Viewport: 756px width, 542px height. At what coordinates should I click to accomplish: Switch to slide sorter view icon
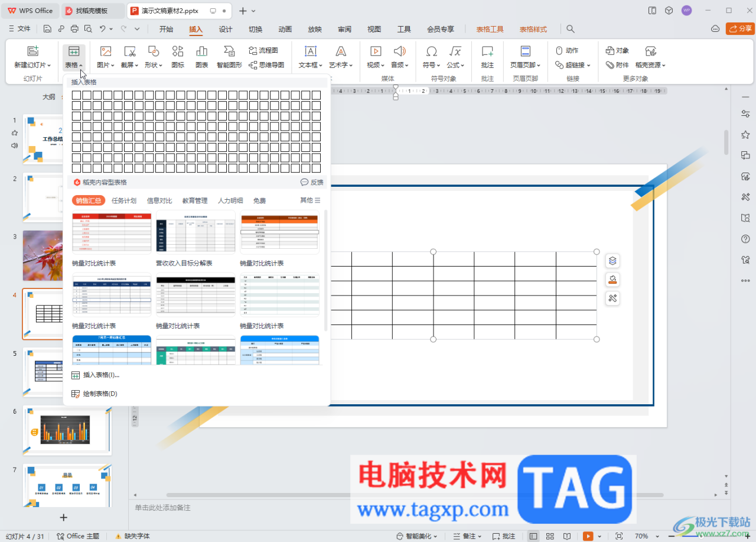(x=550, y=536)
